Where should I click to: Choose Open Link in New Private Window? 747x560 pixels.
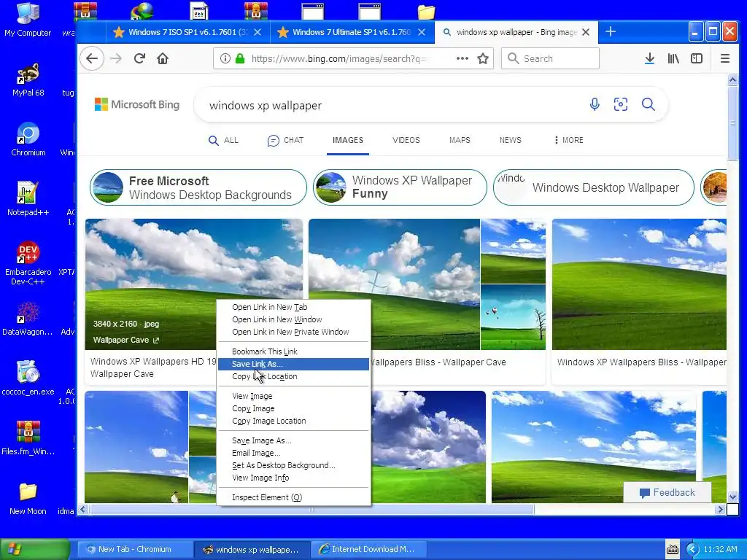pos(293,332)
